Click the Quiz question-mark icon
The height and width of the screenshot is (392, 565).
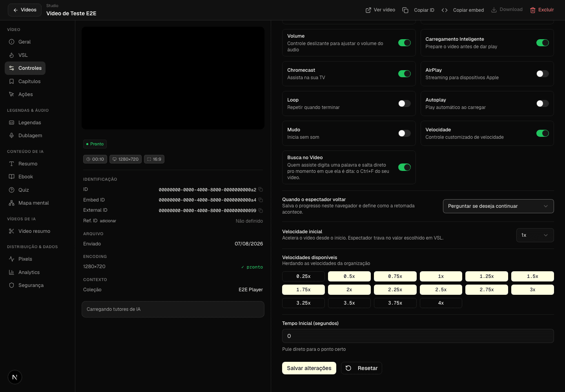click(x=12, y=190)
